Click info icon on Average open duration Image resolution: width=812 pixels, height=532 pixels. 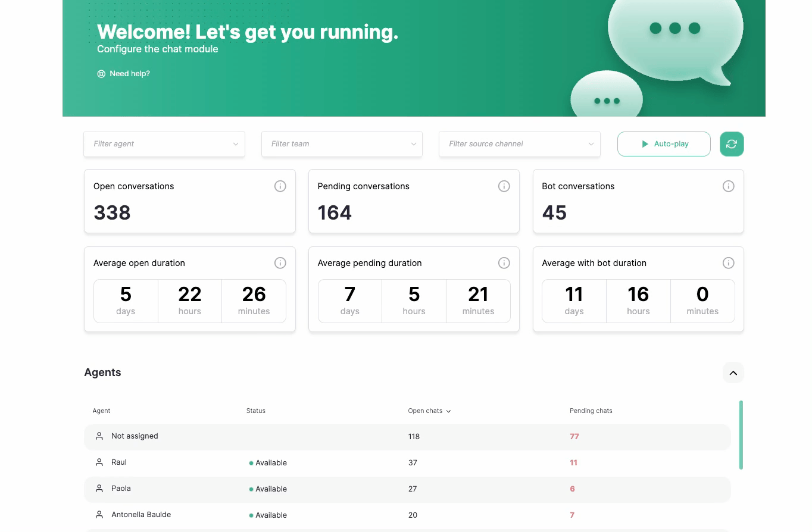click(x=280, y=263)
